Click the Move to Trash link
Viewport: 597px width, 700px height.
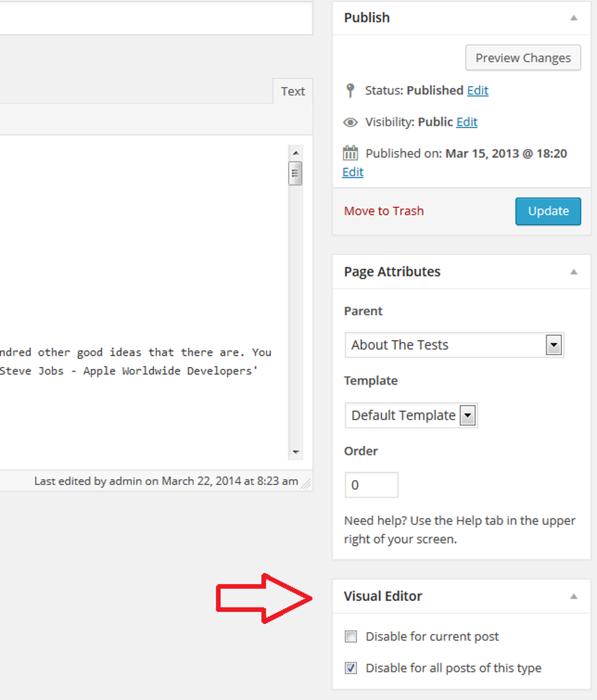383,211
